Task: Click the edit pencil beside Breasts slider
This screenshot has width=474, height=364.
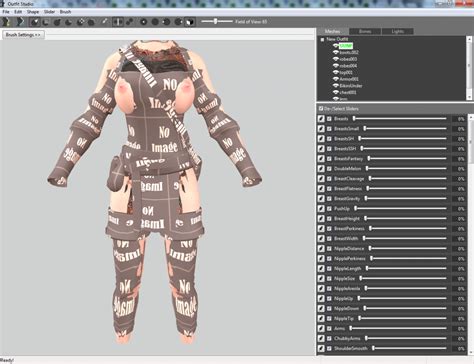Action: pos(321,119)
